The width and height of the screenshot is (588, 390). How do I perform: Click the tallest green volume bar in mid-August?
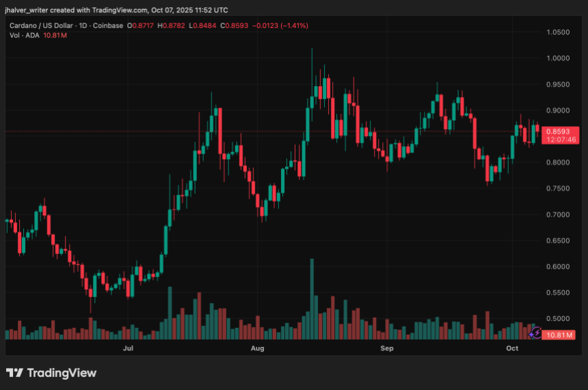coord(312,299)
